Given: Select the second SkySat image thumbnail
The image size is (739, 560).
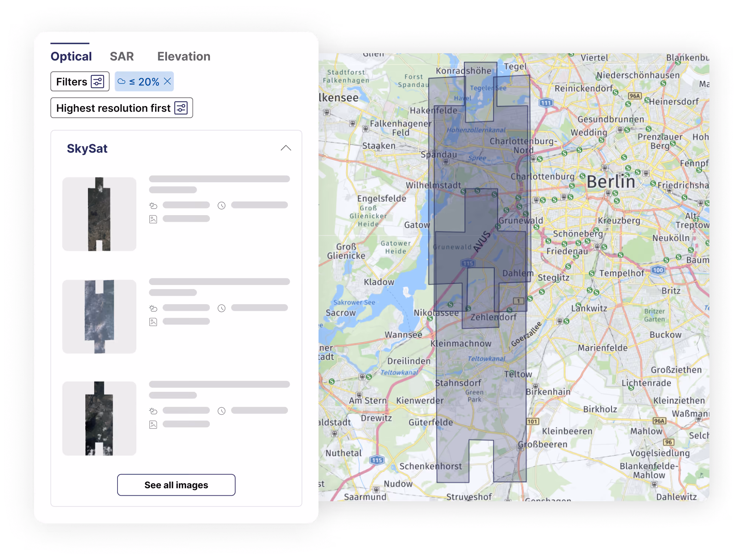Looking at the screenshot, I should [99, 316].
